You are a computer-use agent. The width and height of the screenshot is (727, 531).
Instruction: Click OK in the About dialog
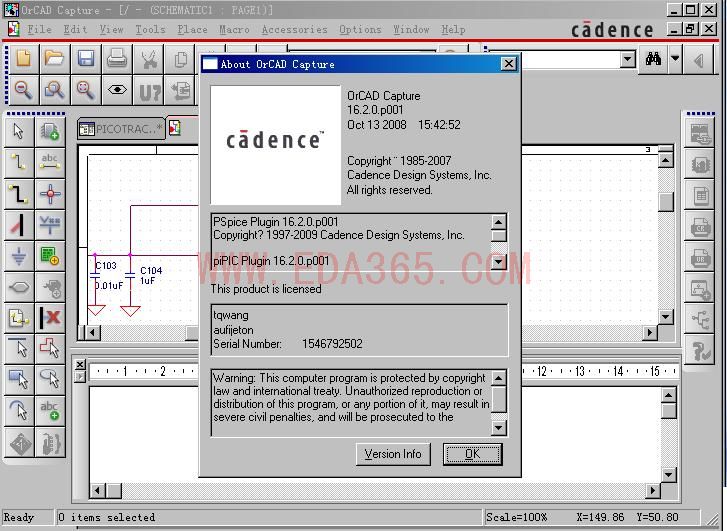472,454
